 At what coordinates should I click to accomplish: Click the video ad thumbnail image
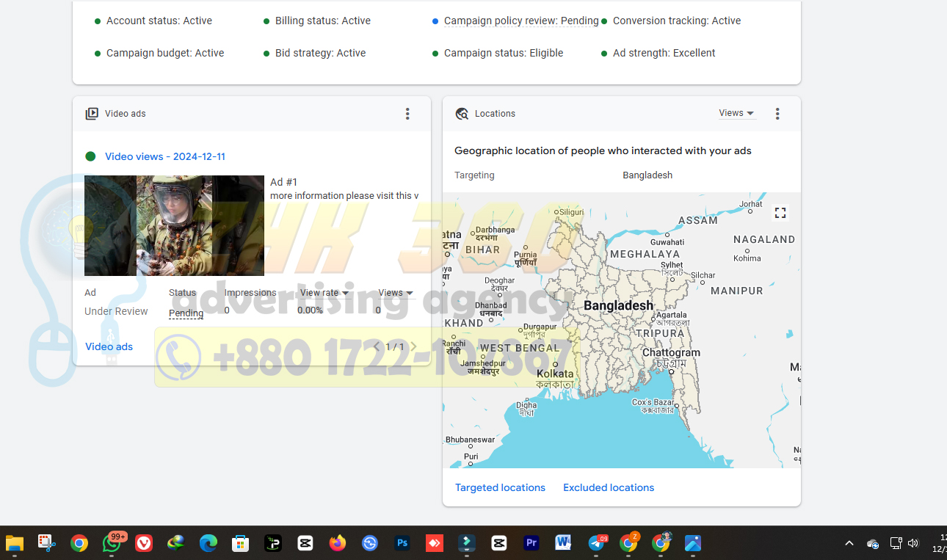pyautogui.click(x=174, y=225)
